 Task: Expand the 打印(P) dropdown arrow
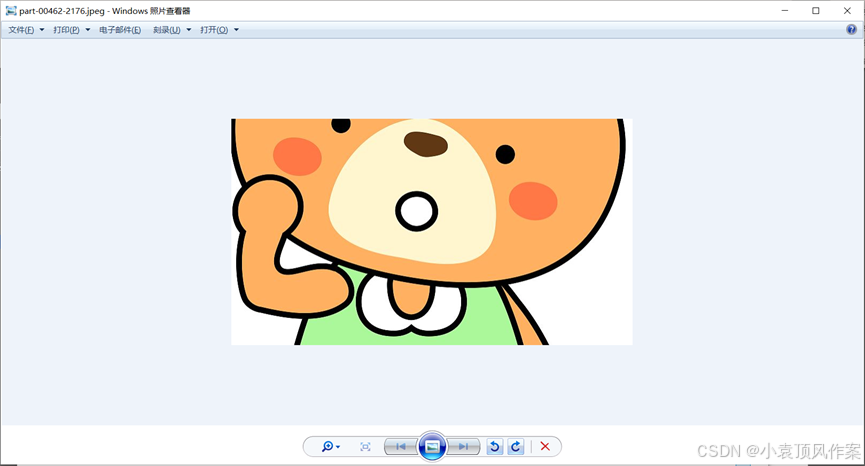[x=88, y=30]
